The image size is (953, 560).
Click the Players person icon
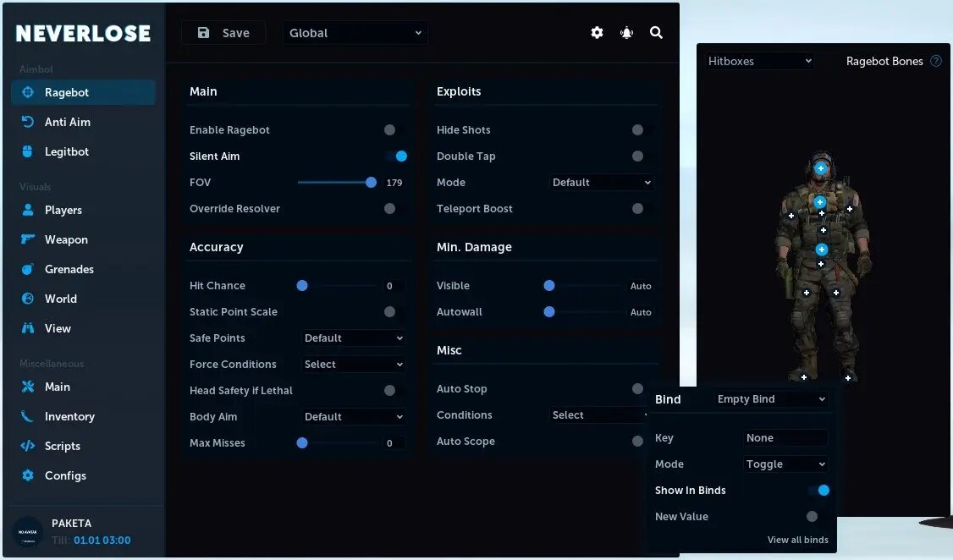(x=28, y=210)
